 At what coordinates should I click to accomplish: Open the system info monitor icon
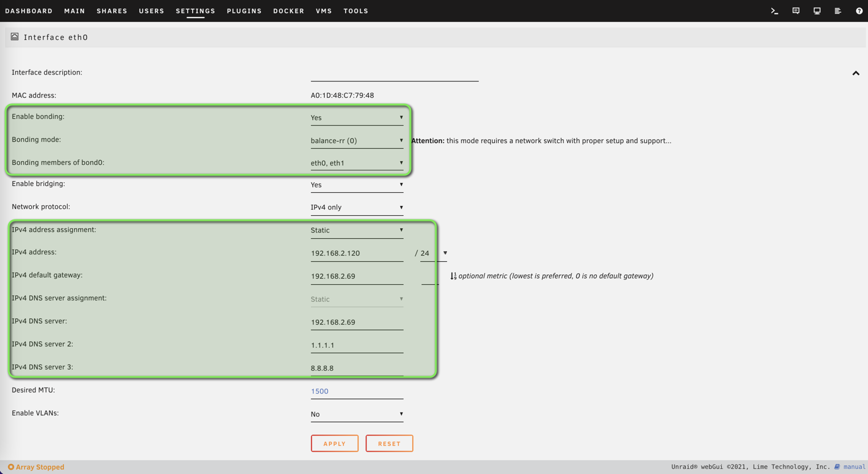point(817,11)
